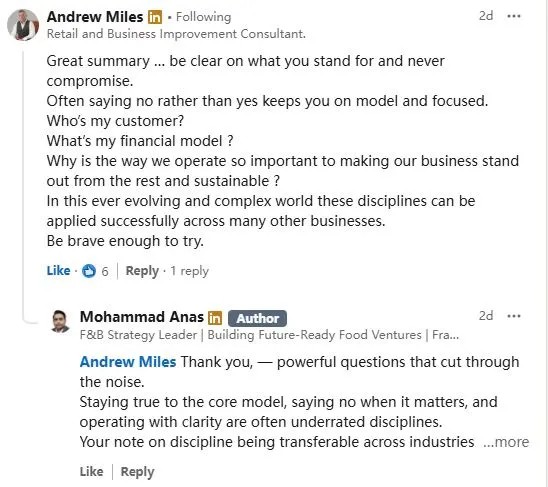Reply to Mohammad Anas' comment

click(137, 472)
